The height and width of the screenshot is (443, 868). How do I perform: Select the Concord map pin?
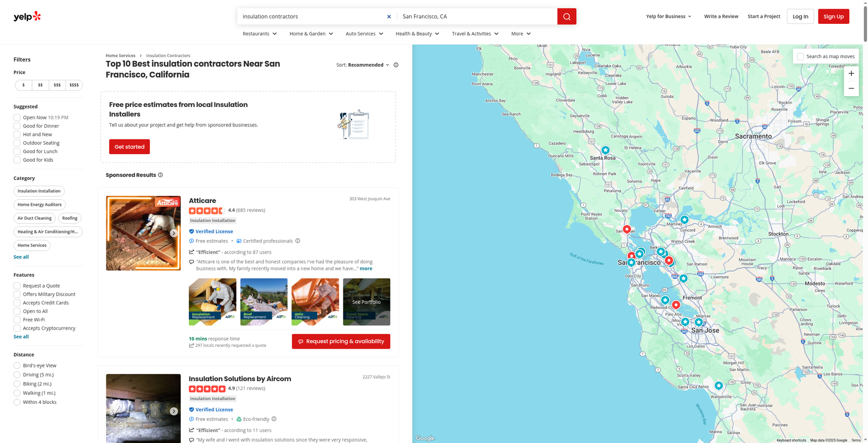click(x=685, y=220)
